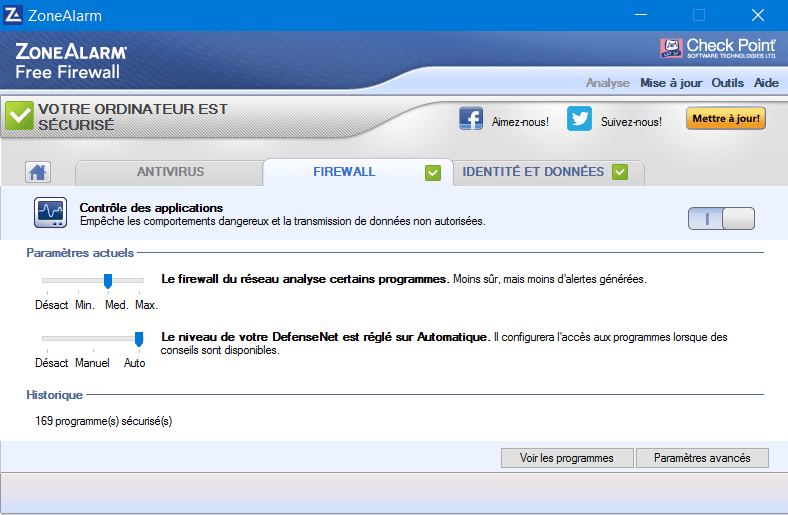Click the Contrôle des applications monitor icon
788x515 pixels.
click(x=50, y=213)
